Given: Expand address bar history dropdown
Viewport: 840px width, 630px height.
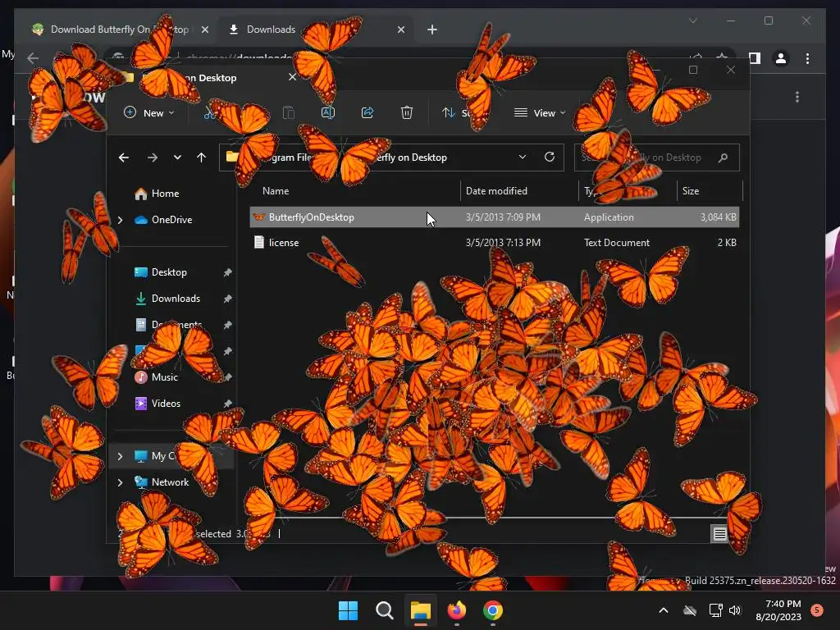Looking at the screenshot, I should [x=523, y=157].
